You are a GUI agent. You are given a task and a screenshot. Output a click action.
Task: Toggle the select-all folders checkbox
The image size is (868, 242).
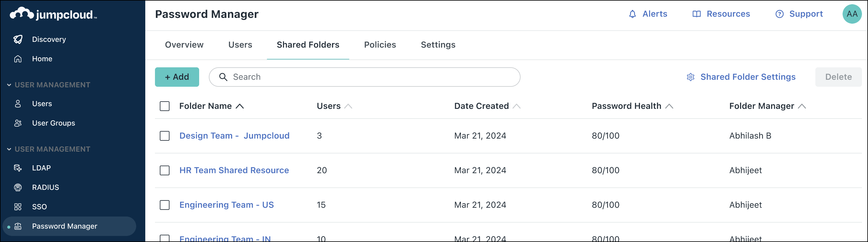[x=164, y=106]
